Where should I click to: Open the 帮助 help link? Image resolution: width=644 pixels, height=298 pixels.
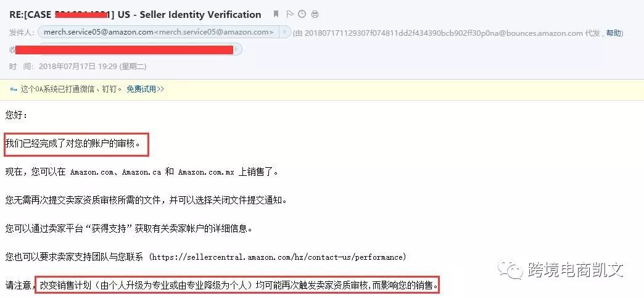coord(613,33)
